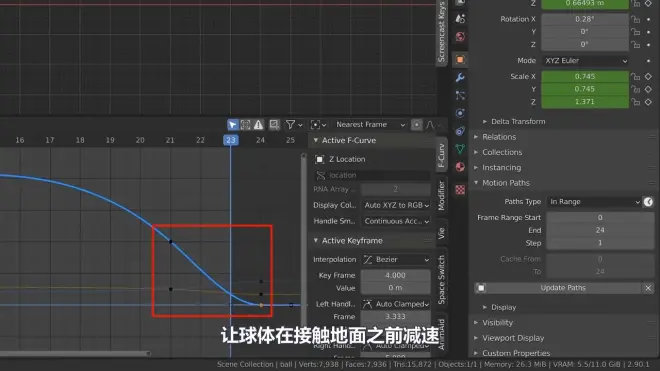Screen dimensions: 660x371
Task: Click clock icon beside Paths Type
Action: (x=648, y=202)
